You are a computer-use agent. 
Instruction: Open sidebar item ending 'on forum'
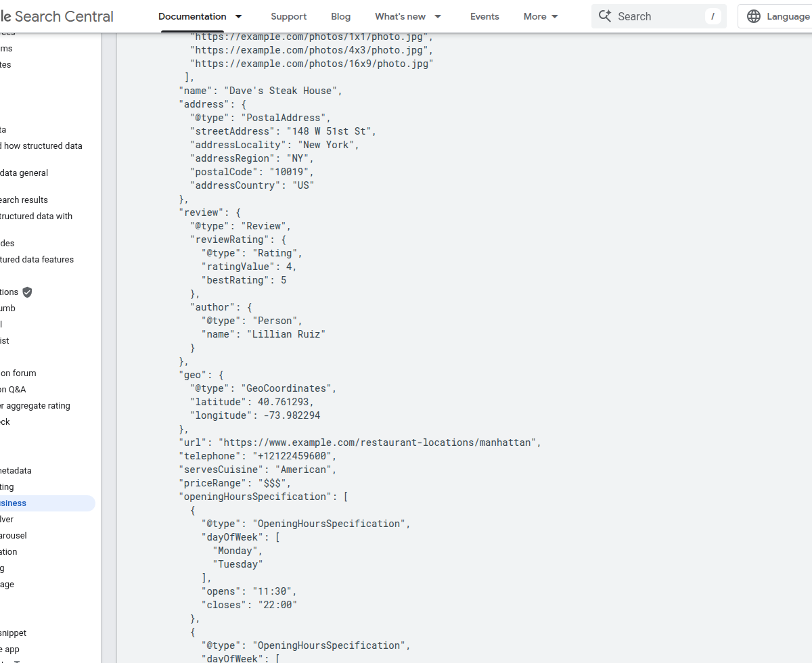(x=18, y=373)
